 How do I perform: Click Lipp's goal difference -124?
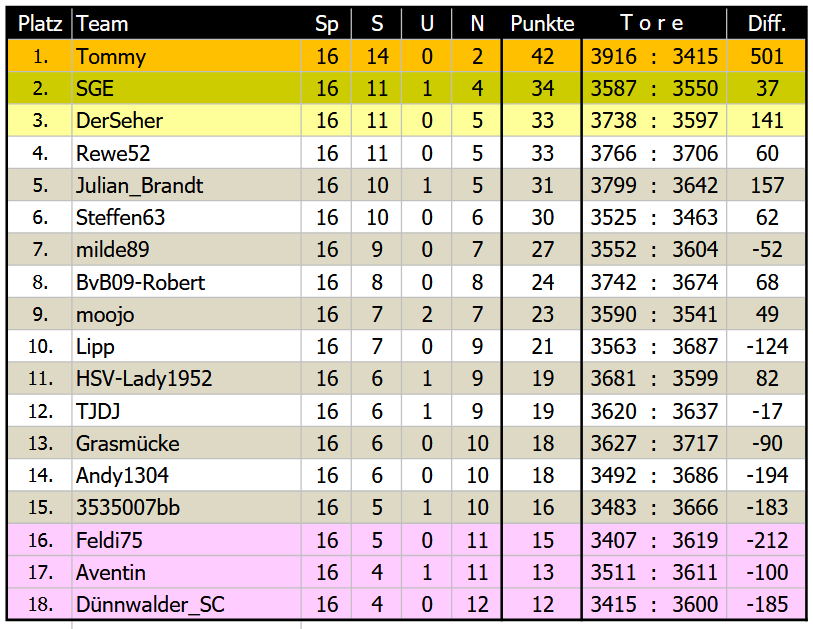(x=767, y=347)
